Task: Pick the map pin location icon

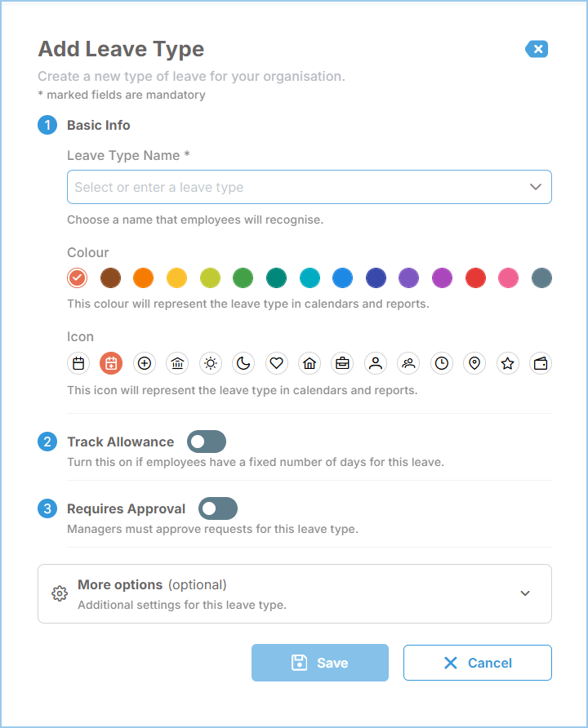Action: tap(474, 363)
